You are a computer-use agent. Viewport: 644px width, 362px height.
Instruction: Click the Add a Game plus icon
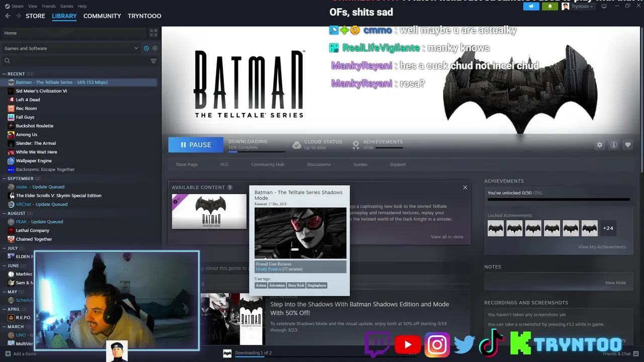coord(7,354)
